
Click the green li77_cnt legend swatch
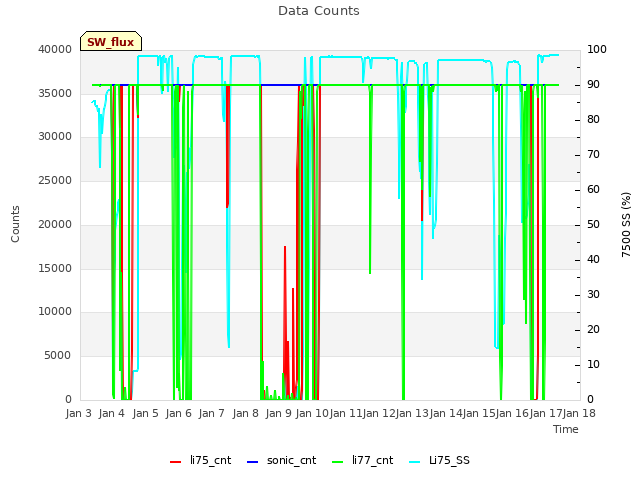(x=338, y=462)
